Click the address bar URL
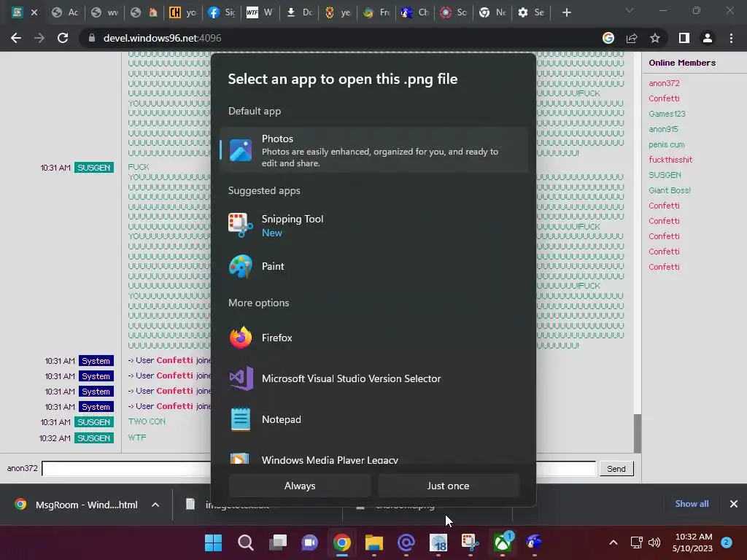The width and height of the screenshot is (747, 560). tap(162, 38)
